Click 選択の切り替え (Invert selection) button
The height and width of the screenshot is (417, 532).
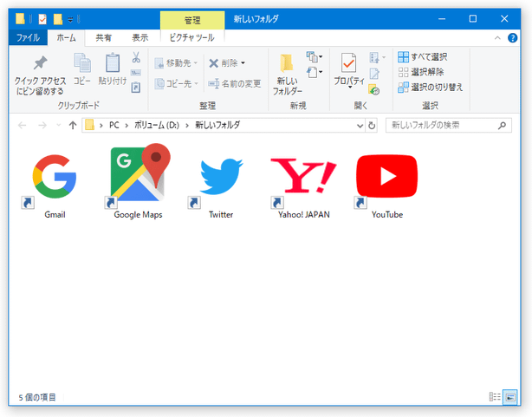(431, 88)
